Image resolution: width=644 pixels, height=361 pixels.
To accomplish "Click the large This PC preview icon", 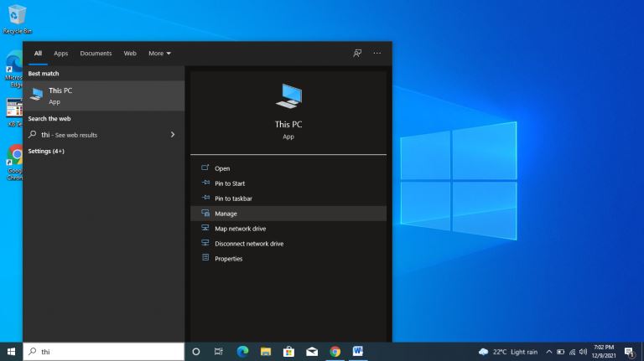I will (x=288, y=96).
